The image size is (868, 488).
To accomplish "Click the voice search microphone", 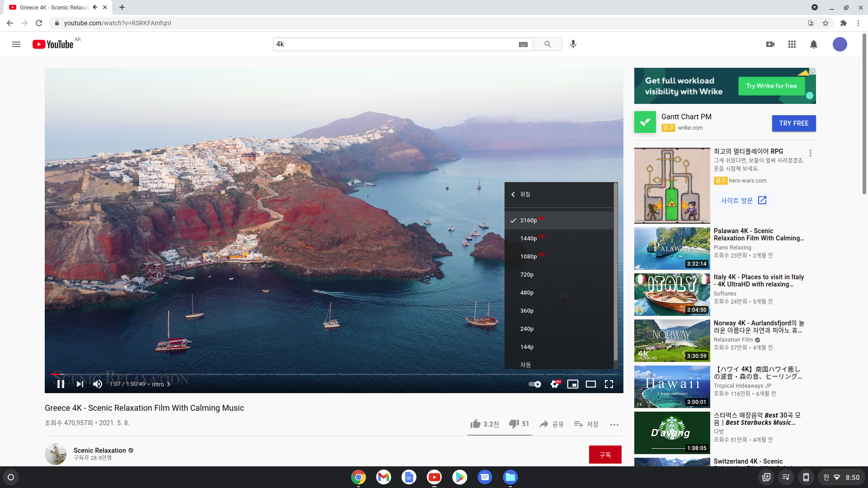I will click(573, 44).
